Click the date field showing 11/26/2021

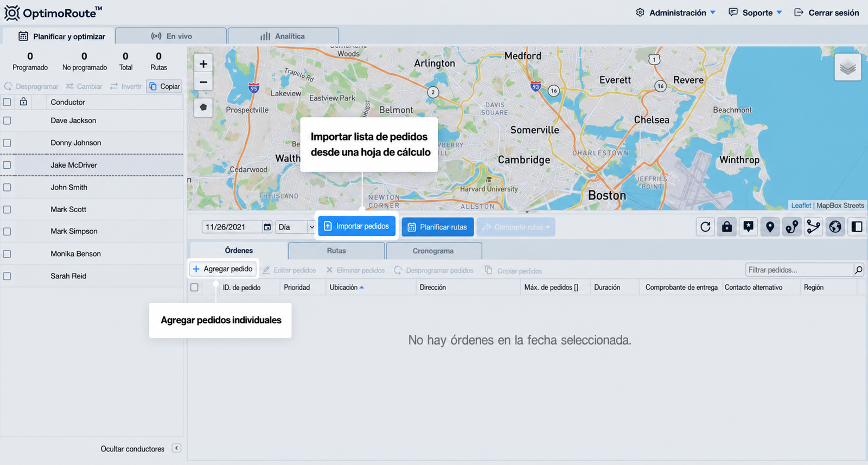pos(232,227)
